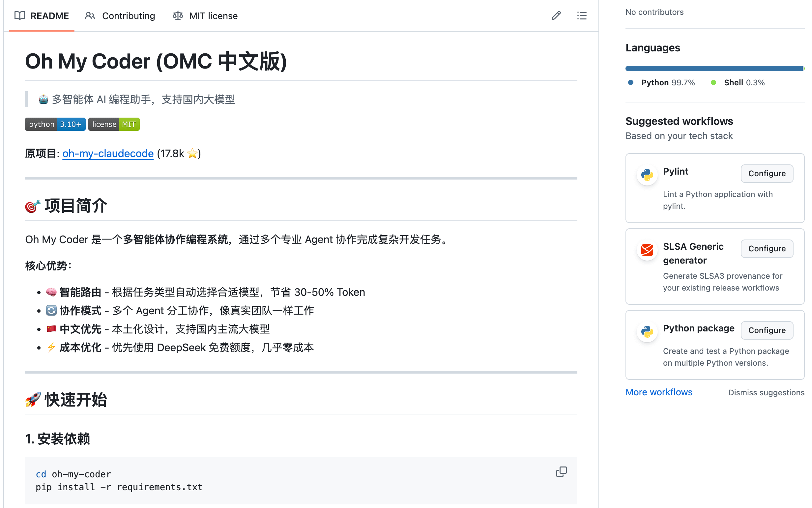The height and width of the screenshot is (508, 812).
Task: Click the Python package logo icon
Action: tap(647, 332)
